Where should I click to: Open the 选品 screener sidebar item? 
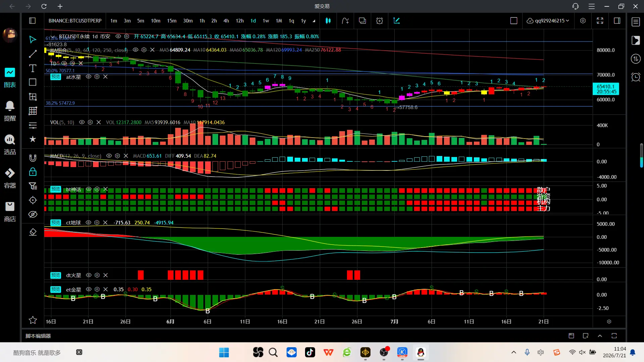(x=10, y=145)
